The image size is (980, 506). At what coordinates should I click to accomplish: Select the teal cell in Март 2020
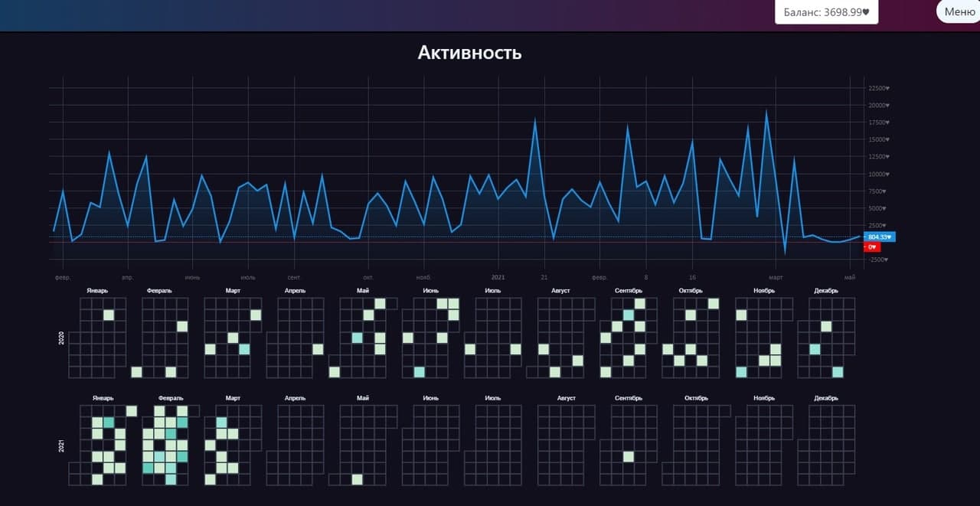tap(244, 349)
